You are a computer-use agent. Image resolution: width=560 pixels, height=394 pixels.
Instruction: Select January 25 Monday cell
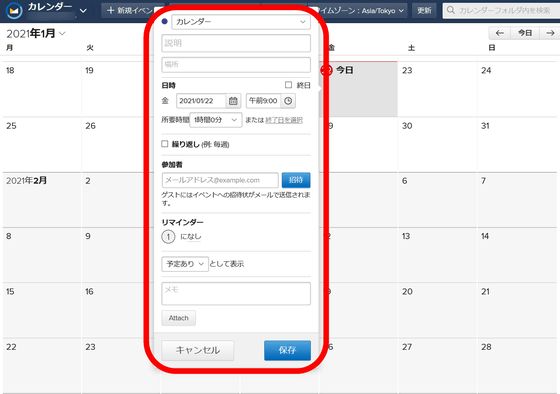(x=42, y=145)
